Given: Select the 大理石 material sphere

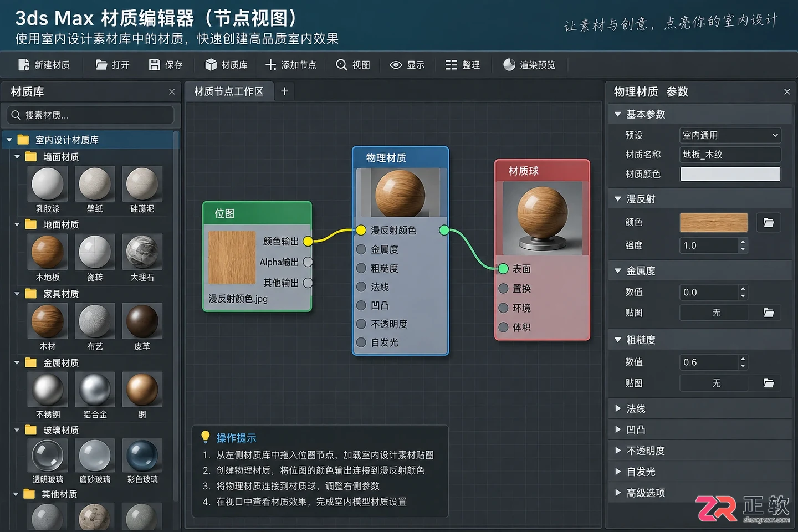Looking at the screenshot, I should [x=142, y=252].
